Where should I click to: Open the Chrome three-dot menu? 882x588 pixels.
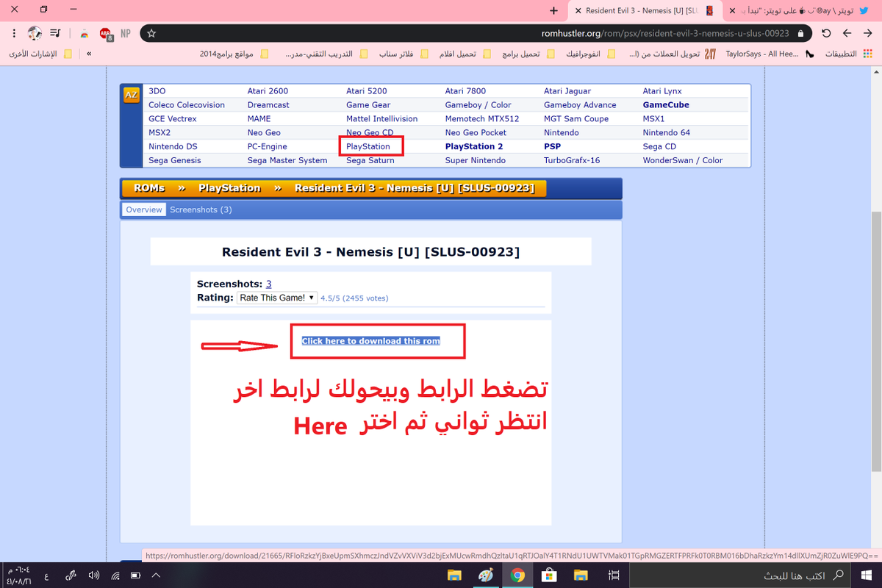coord(14,33)
